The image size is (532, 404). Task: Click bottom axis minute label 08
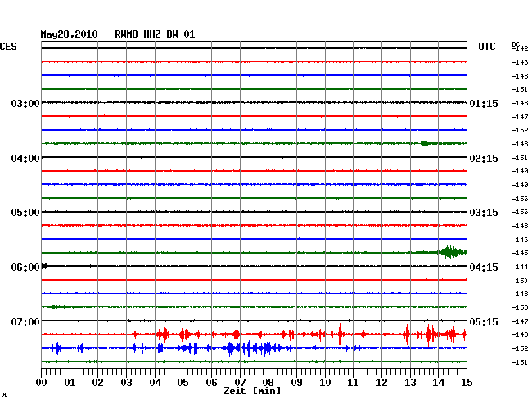(268, 383)
